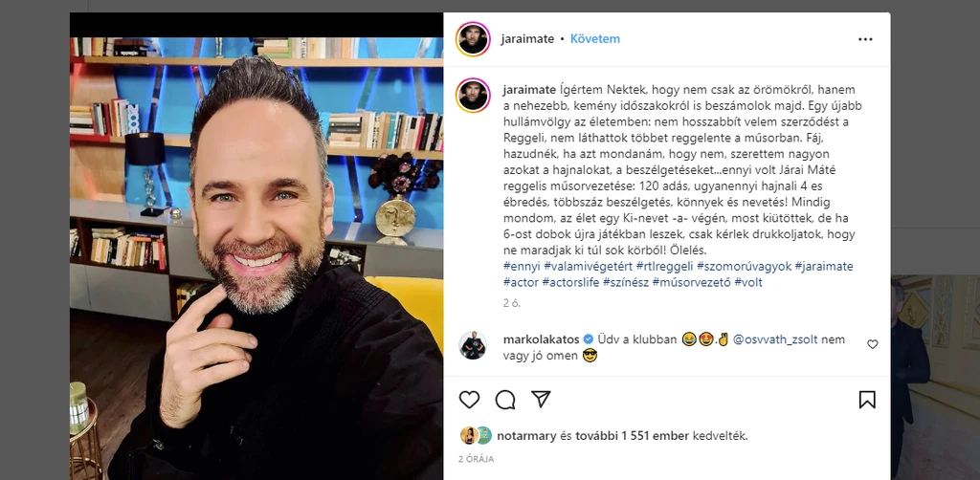Like the post with the heart icon
Image resolution: width=980 pixels, height=480 pixels.
pyautogui.click(x=469, y=400)
